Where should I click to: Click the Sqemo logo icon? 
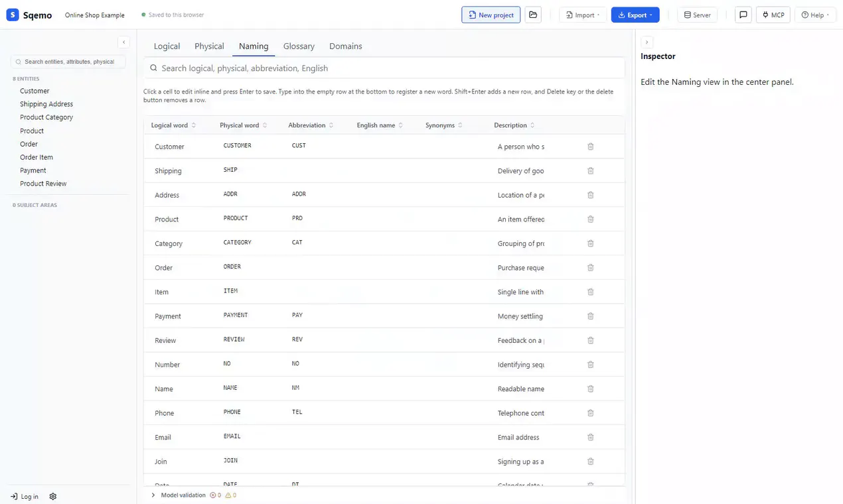tap(13, 15)
